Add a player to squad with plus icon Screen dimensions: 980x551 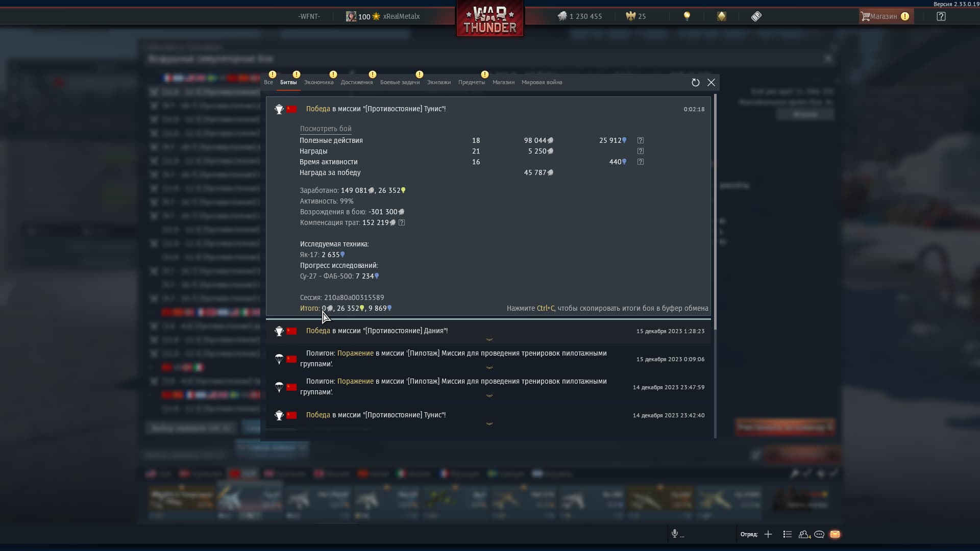[x=768, y=534]
